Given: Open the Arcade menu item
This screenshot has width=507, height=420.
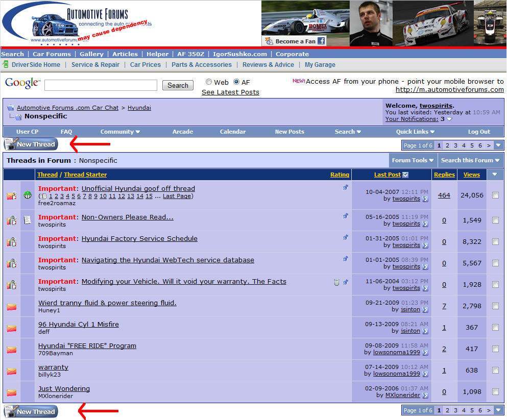Looking at the screenshot, I should pyautogui.click(x=182, y=132).
